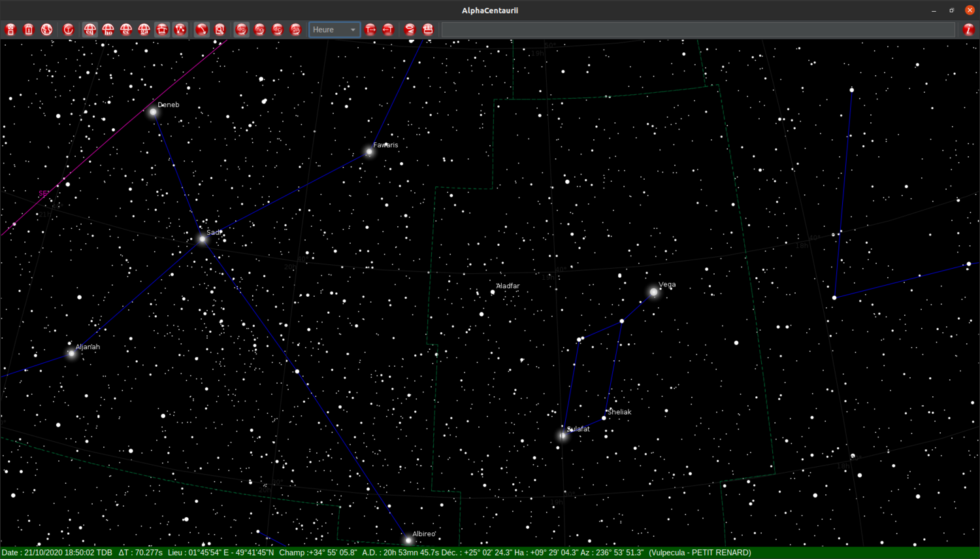
Task: Switch chart to horizontal coordinates
Action: (x=108, y=29)
